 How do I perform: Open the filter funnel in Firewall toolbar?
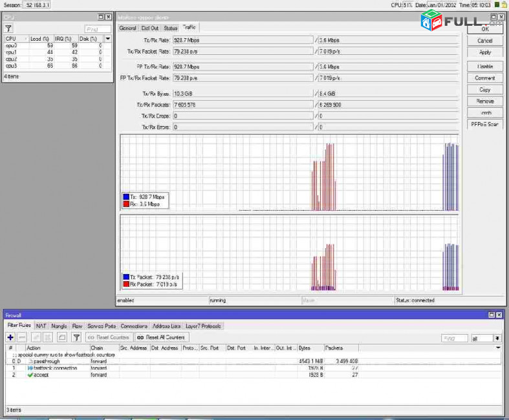(76, 338)
